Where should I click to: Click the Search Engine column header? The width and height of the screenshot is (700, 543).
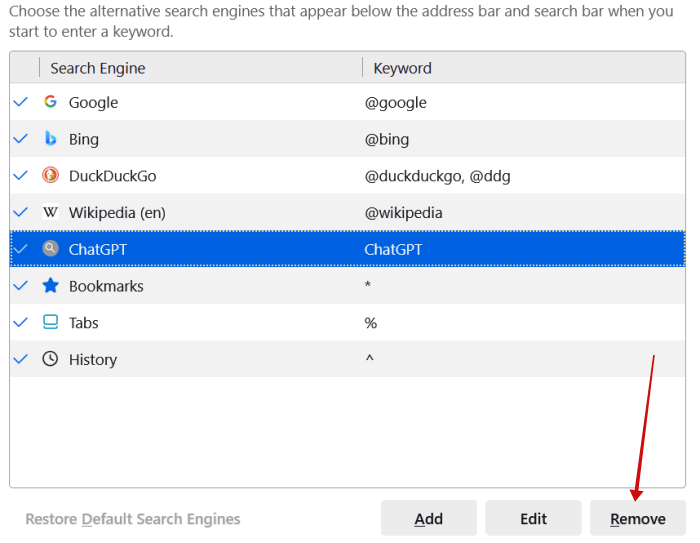point(201,68)
